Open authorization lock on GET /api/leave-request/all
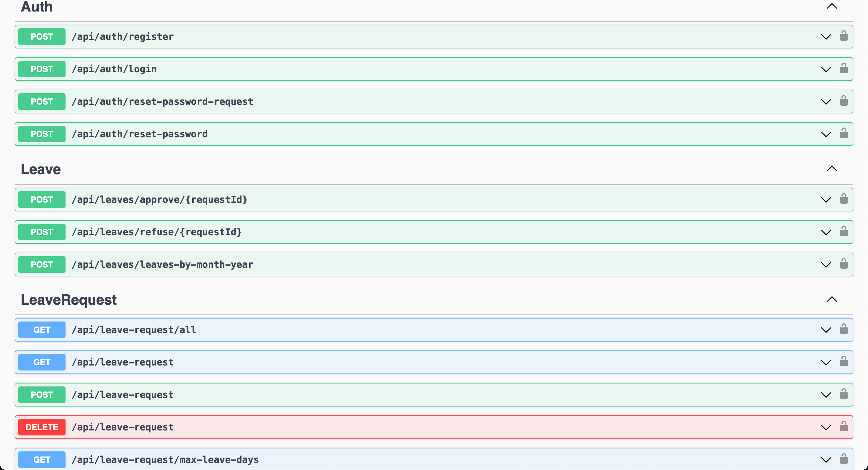 point(844,329)
